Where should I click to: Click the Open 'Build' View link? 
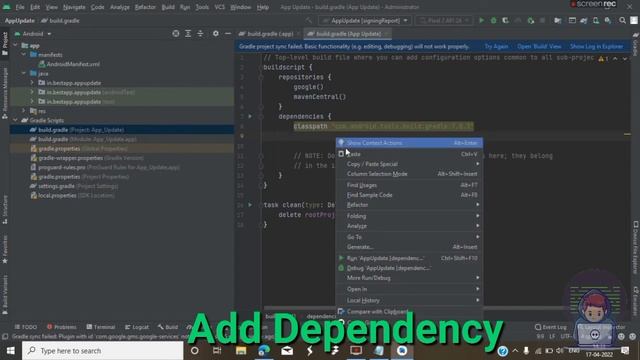pos(539,47)
